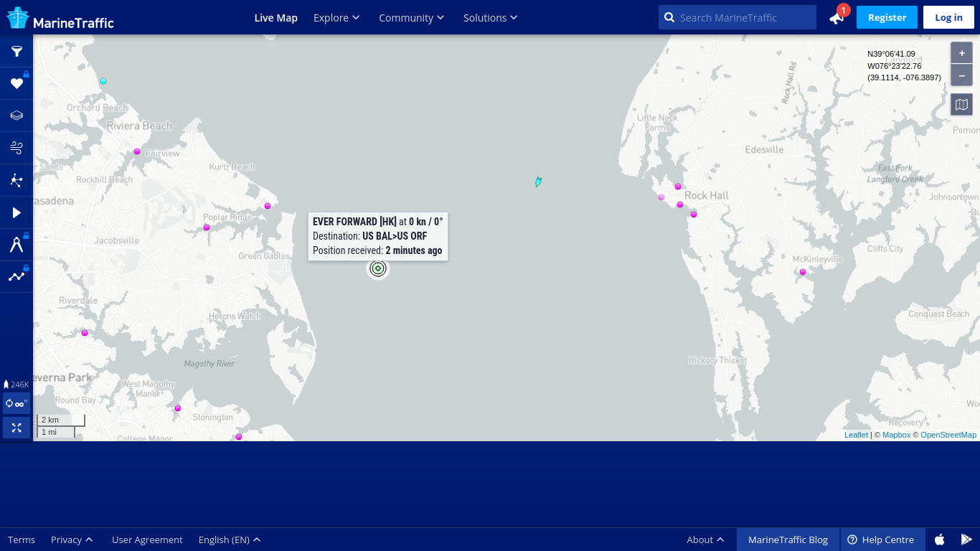Screen dimensions: 980x551
Task: Select the magenta marker near Fairview
Action: tap(137, 151)
